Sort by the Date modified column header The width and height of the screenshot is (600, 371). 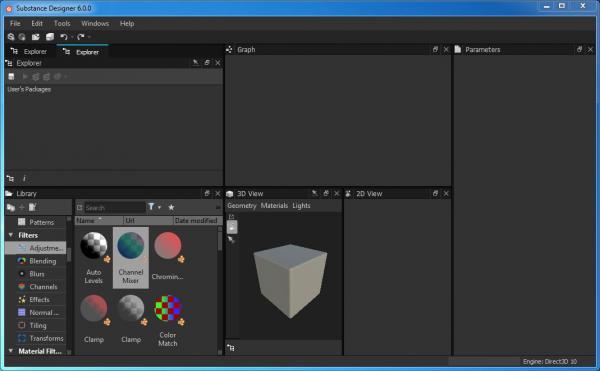(197, 220)
